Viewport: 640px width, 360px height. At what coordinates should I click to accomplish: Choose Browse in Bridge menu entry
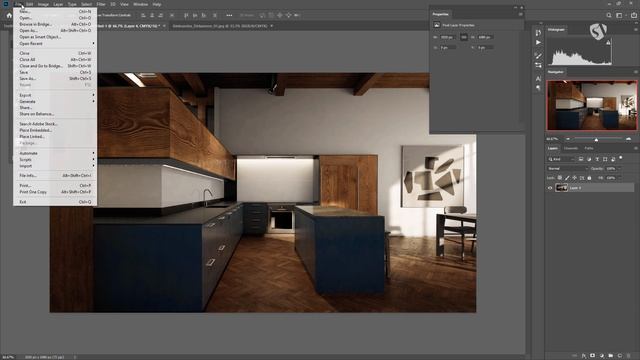(x=56, y=24)
